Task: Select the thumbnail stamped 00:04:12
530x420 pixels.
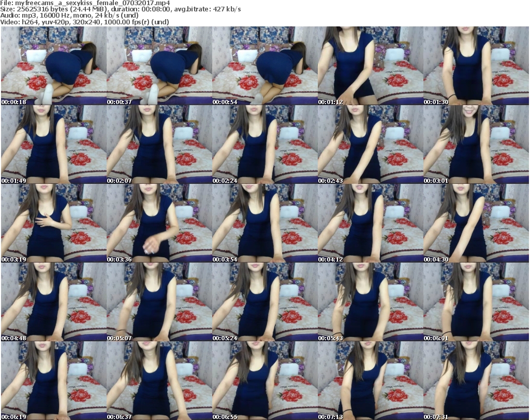Action: (x=370, y=224)
